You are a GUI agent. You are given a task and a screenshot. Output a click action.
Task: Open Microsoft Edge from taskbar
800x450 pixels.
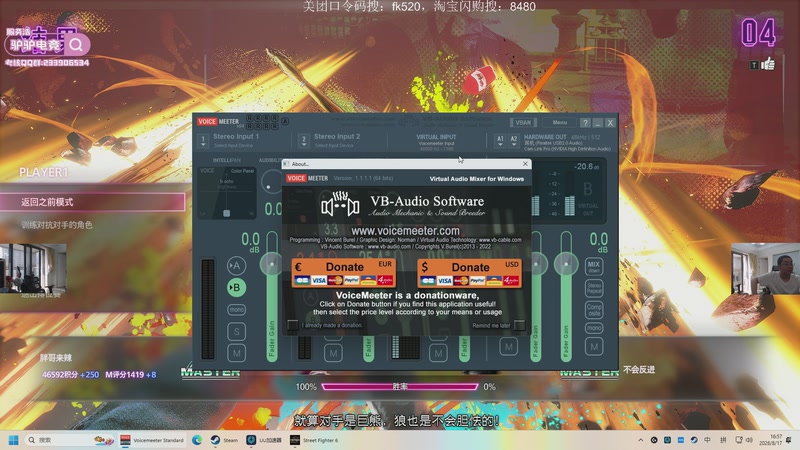pos(197,440)
